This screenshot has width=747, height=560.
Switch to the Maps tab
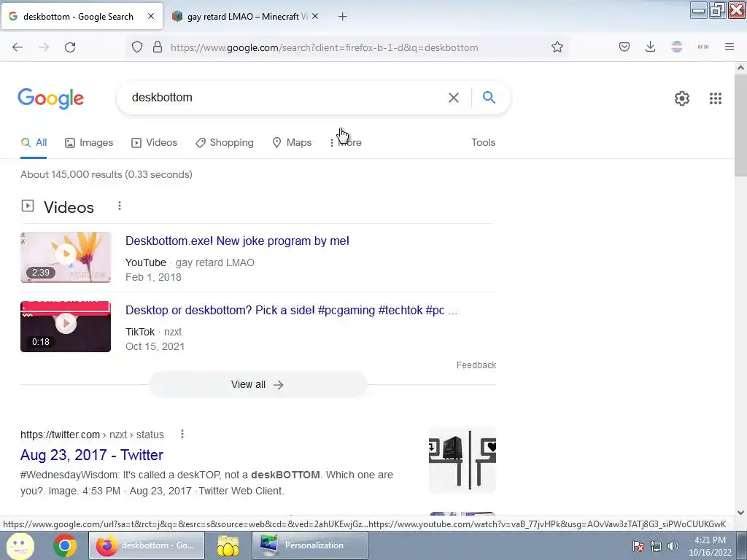[292, 142]
